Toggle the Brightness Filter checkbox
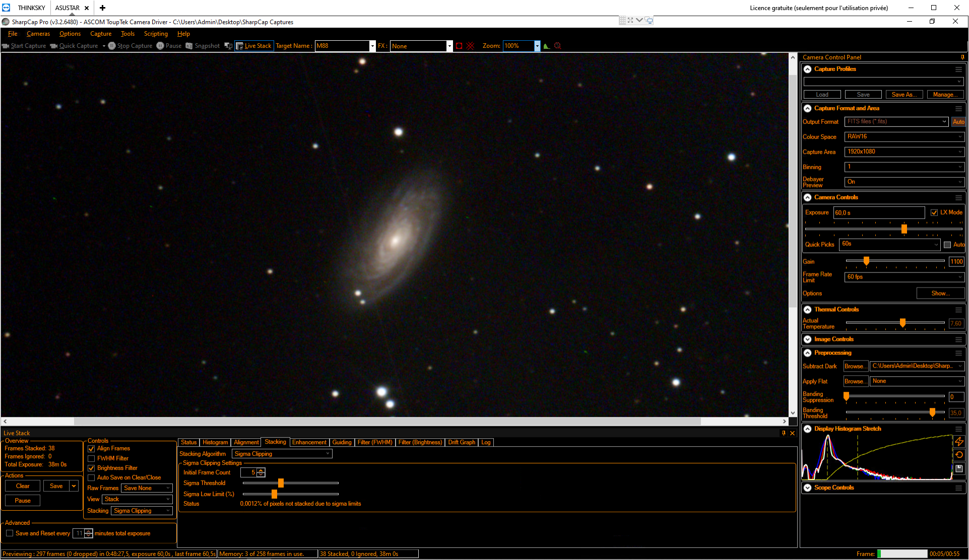This screenshot has height=560, width=969. tap(91, 468)
